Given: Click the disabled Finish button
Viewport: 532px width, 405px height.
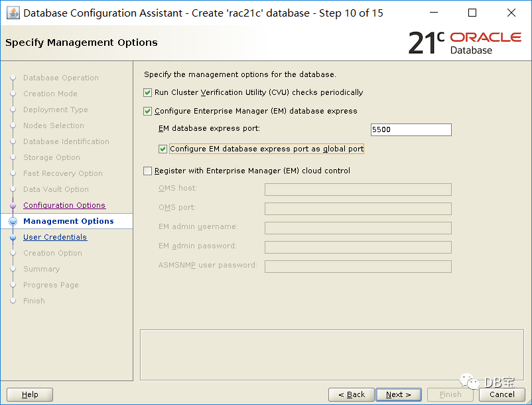Looking at the screenshot, I should click(450, 394).
